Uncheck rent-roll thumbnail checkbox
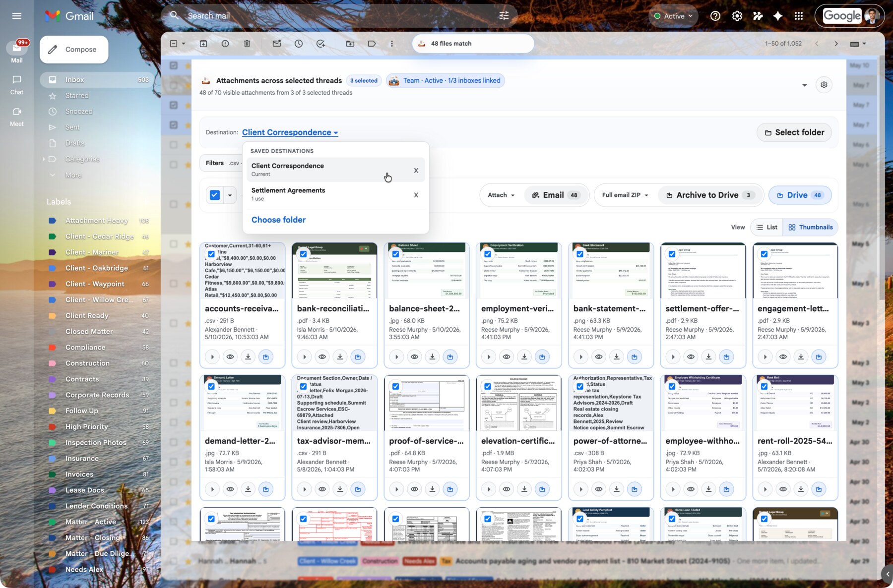Viewport: 893px width, 588px height. (x=764, y=386)
